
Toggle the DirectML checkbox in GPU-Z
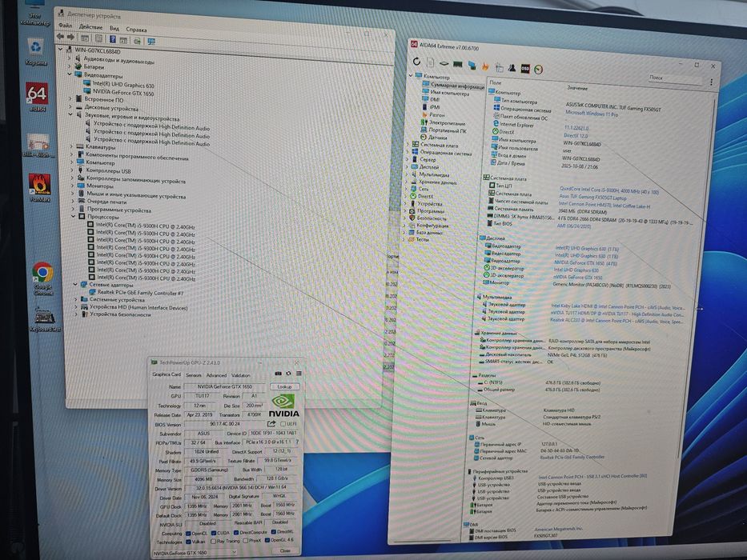[274, 532]
